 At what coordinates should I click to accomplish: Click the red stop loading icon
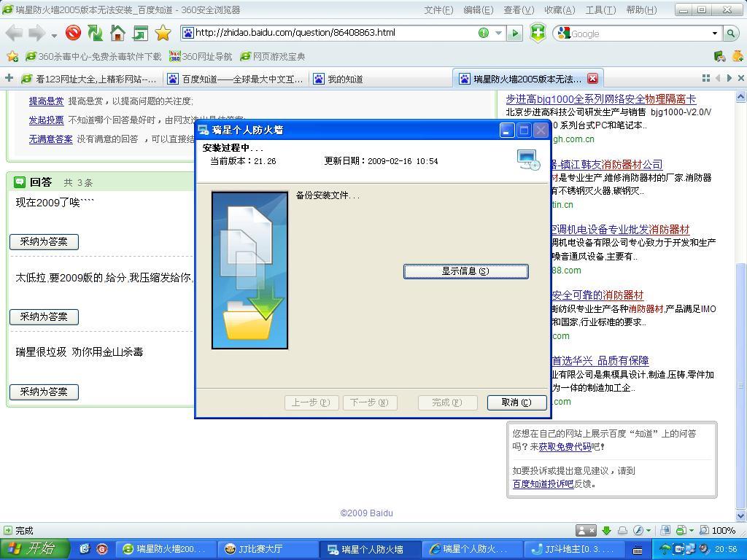coord(74,33)
